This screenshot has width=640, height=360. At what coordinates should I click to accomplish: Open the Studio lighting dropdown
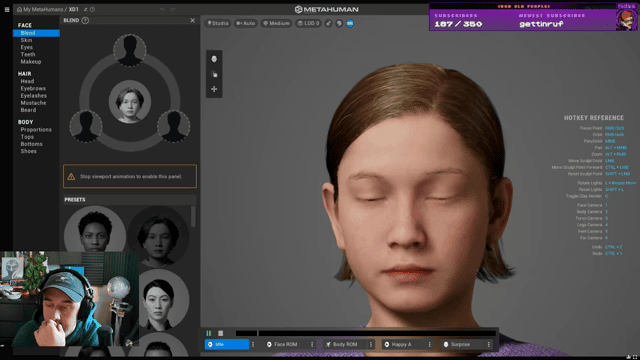[218, 23]
